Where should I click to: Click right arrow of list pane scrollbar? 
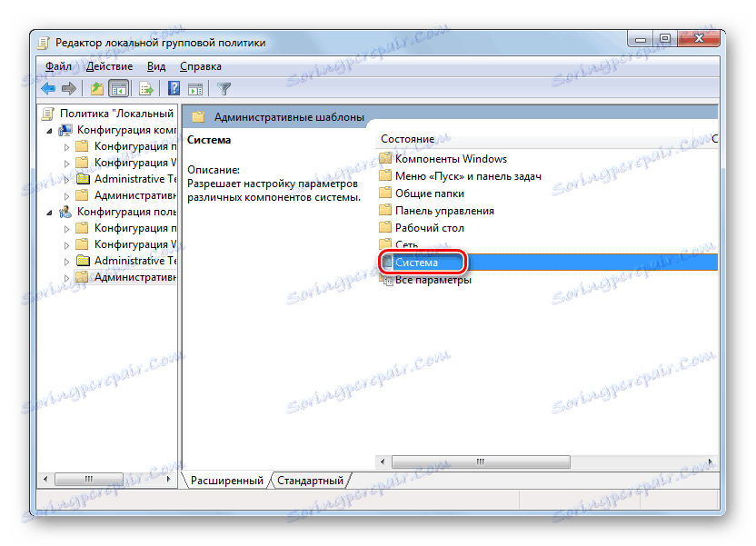pos(711,462)
